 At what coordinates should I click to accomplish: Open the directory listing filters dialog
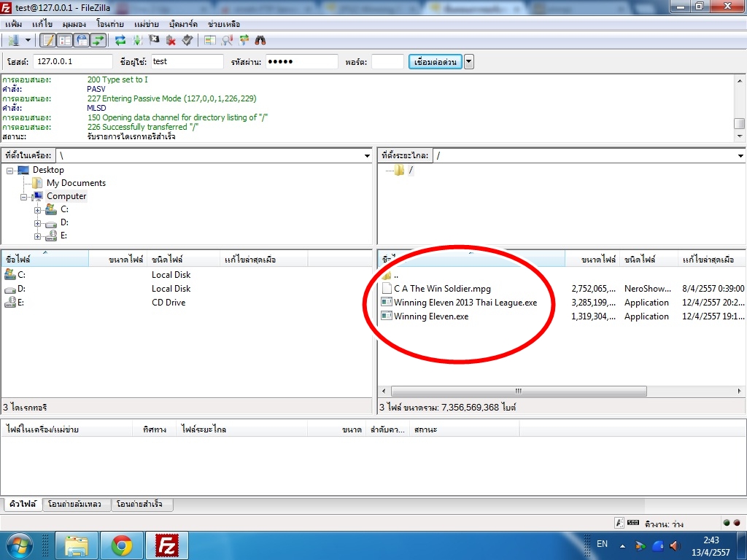[209, 41]
